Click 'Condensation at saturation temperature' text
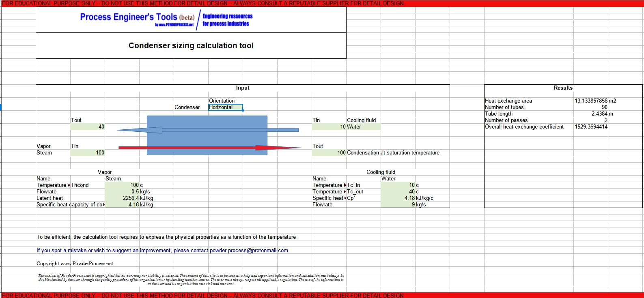The height and width of the screenshot is (298, 644). point(393,153)
